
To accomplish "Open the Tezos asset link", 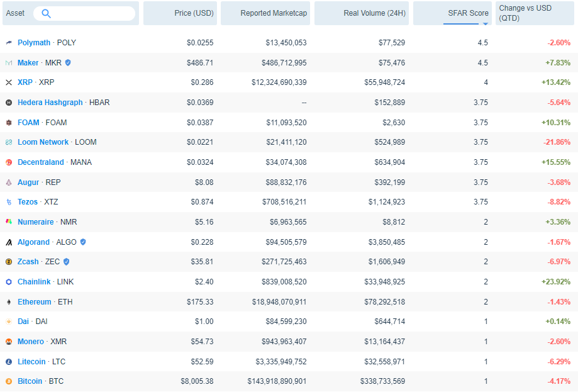I will 28,202.
